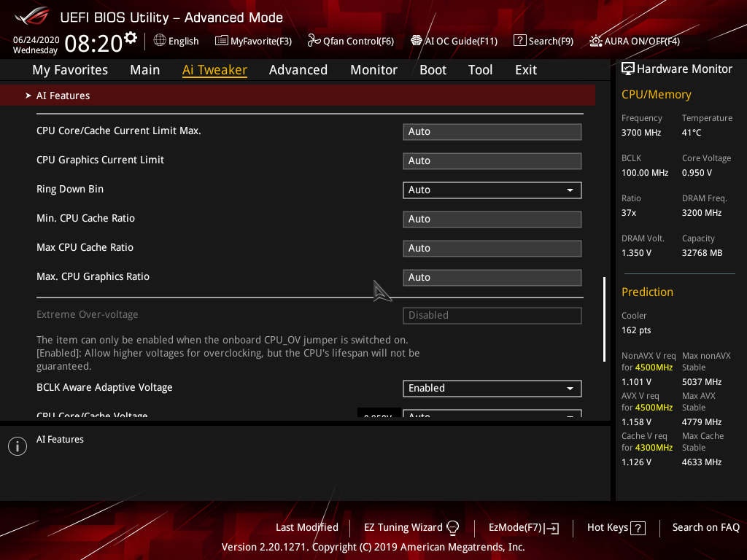Expand AI Features submenu arrow

28,96
